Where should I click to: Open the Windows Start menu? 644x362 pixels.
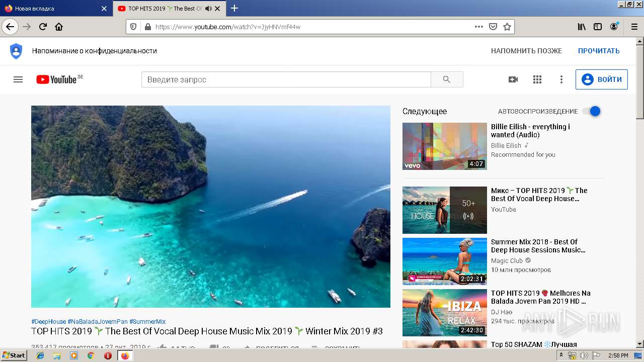14,355
